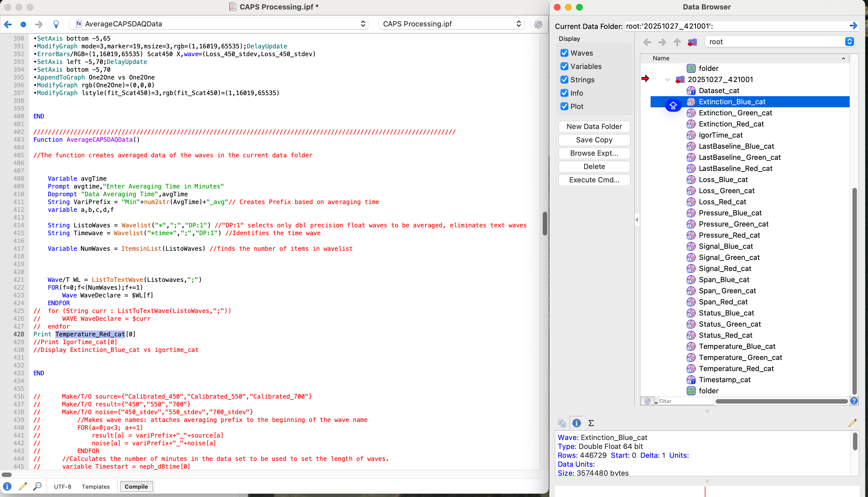This screenshot has height=497, width=868.
Task: Show the Sigma statistics pane
Action: 591,423
